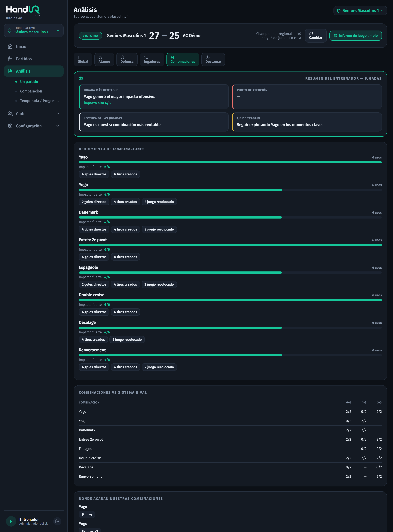393x532 pixels.
Task: Click the handshake icon in Informe de juego limpio
Action: pyautogui.click(x=335, y=36)
